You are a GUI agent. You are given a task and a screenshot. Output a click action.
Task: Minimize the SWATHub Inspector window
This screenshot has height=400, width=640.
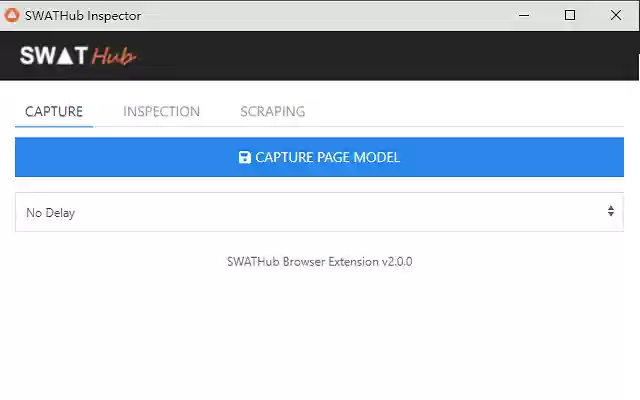click(524, 15)
